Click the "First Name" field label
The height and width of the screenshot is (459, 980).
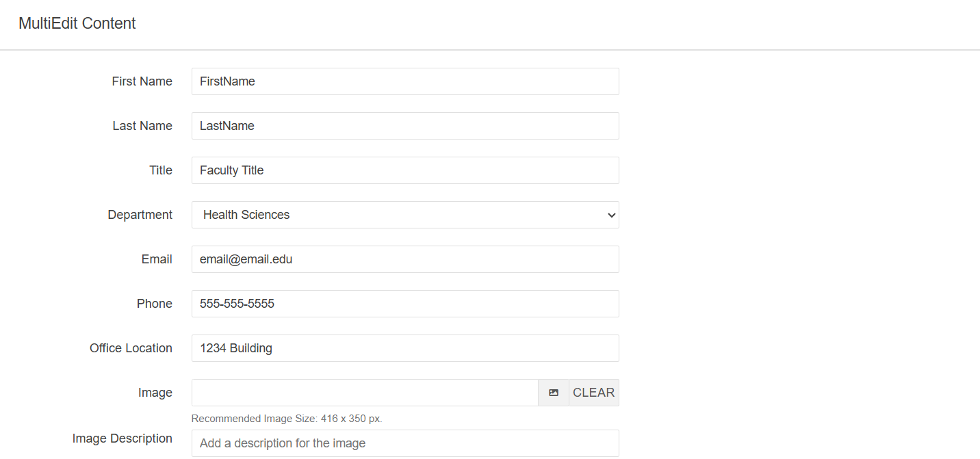(x=142, y=81)
